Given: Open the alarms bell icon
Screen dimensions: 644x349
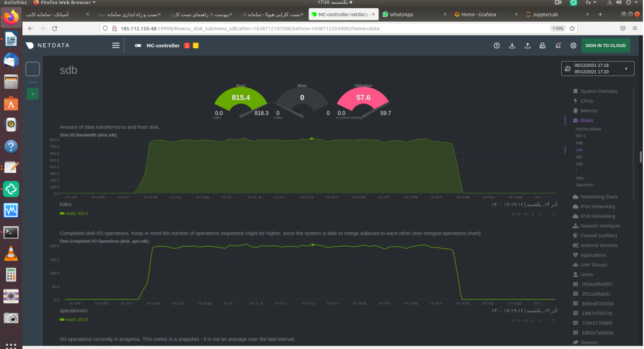Looking at the screenshot, I should 558,46.
